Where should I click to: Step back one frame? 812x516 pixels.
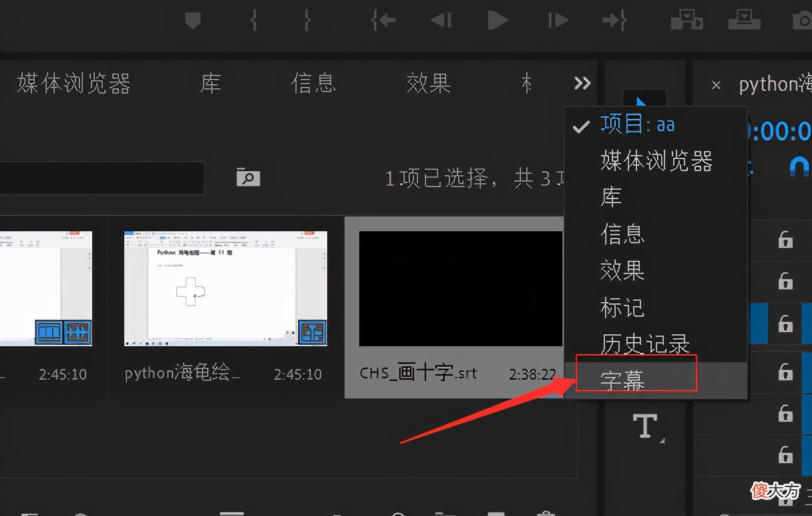pyautogui.click(x=441, y=21)
